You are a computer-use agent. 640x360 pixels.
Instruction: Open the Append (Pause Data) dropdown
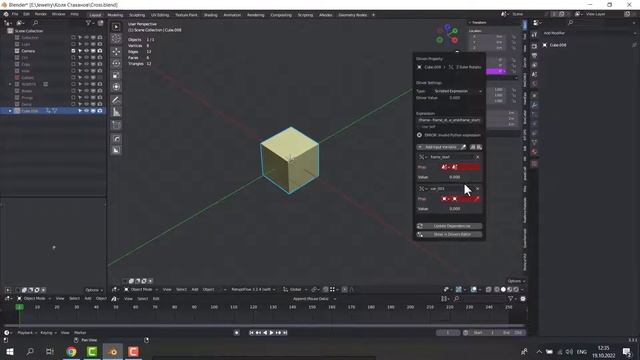point(314,299)
